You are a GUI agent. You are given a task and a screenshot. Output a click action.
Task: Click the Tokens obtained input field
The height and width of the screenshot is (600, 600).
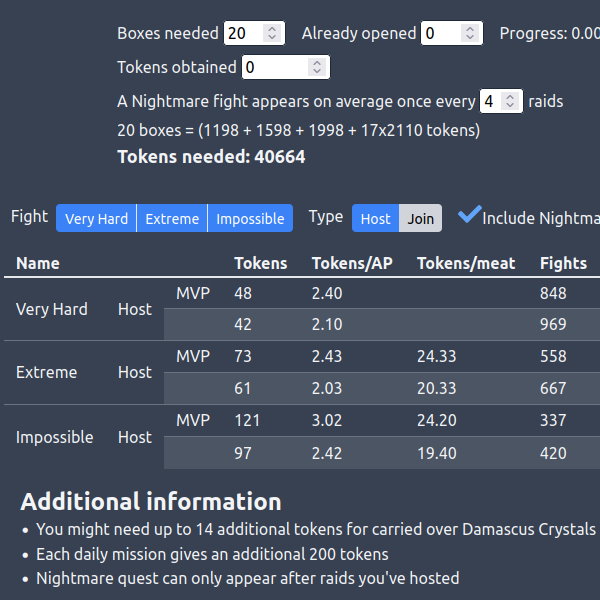[x=274, y=68]
